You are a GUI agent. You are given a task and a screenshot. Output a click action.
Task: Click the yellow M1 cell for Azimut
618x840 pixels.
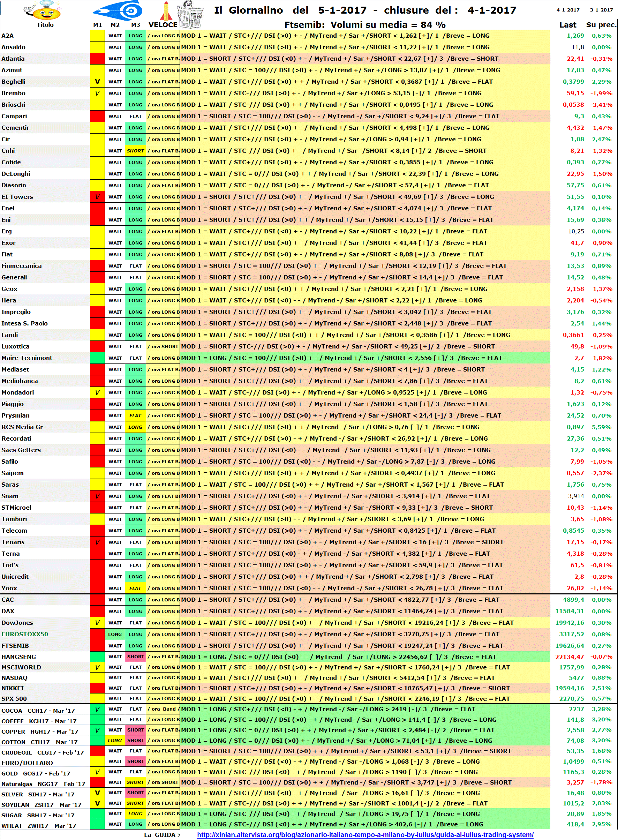pyautogui.click(x=97, y=70)
